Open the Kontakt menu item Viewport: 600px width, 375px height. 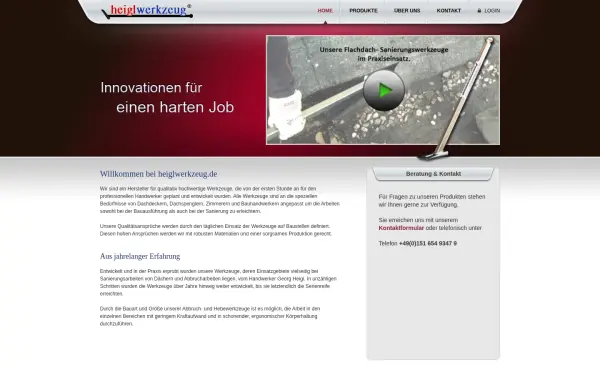pos(448,11)
